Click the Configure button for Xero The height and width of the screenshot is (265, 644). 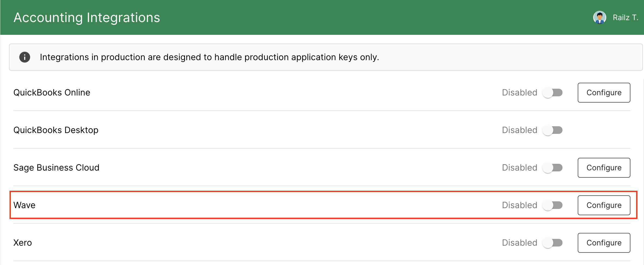[604, 243]
